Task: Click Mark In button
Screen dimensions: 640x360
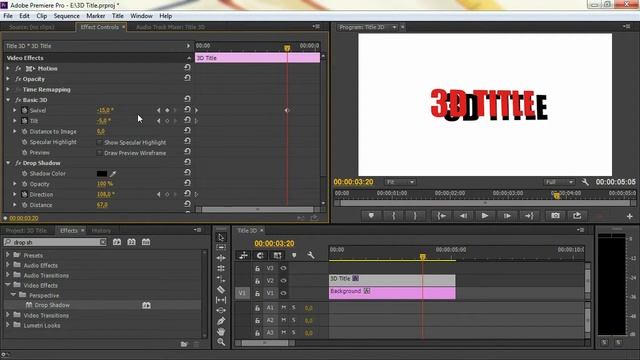Action: coord(393,216)
